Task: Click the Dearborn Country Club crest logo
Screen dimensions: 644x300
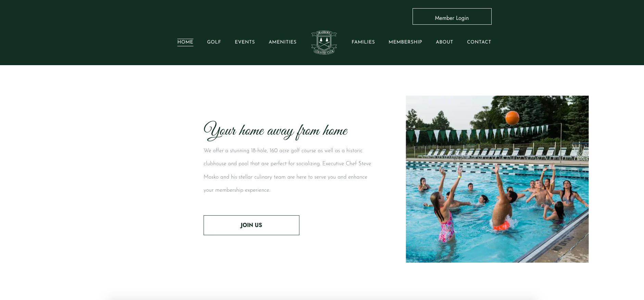Action: (324, 42)
